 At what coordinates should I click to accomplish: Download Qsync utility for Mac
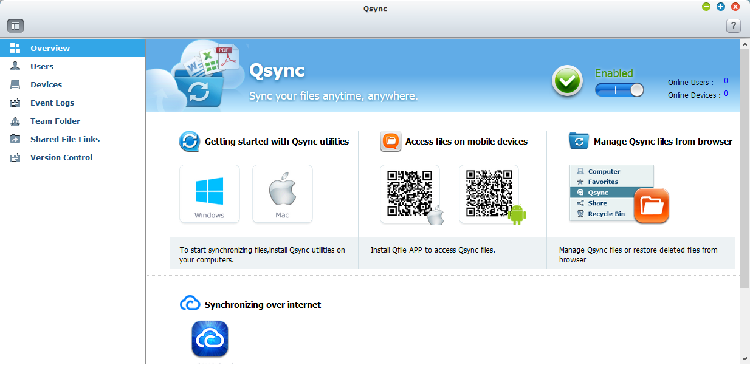pyautogui.click(x=282, y=194)
